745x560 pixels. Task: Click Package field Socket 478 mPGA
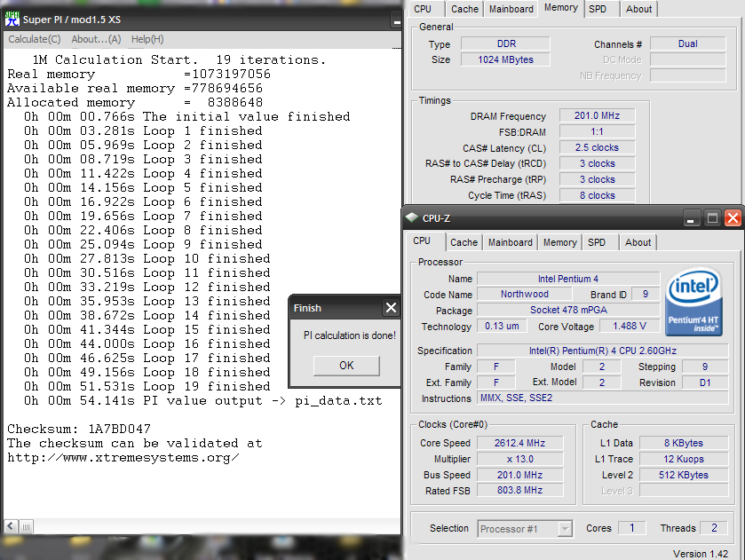point(568,310)
